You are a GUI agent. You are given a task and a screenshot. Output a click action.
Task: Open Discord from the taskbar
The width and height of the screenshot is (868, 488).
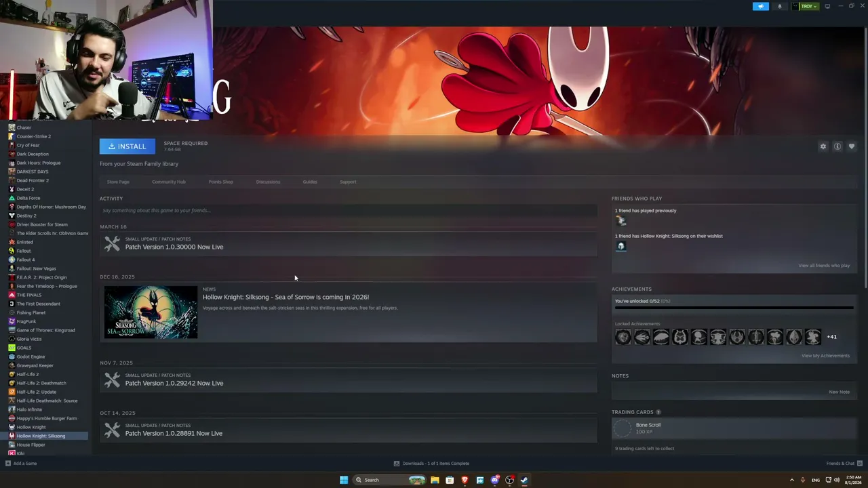coord(495,480)
